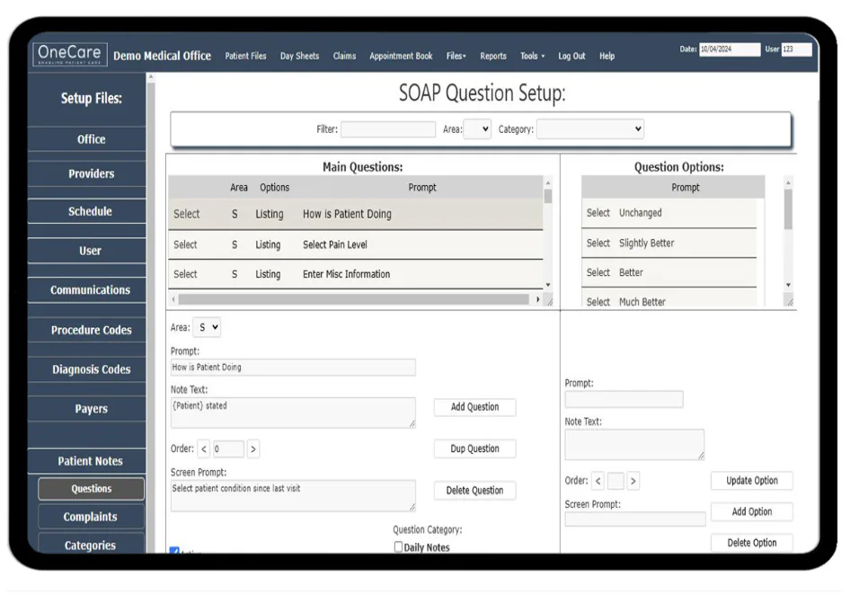Click the Filter text field
This screenshot has height=603, width=868.
point(388,129)
